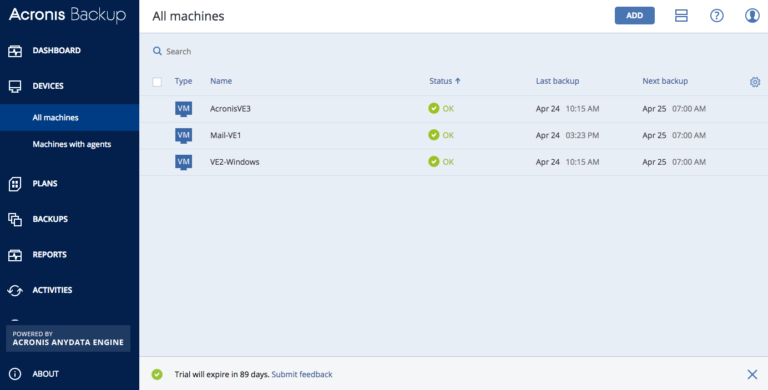Open the user account icon
Screen dimensions: 768x390
pos(752,16)
